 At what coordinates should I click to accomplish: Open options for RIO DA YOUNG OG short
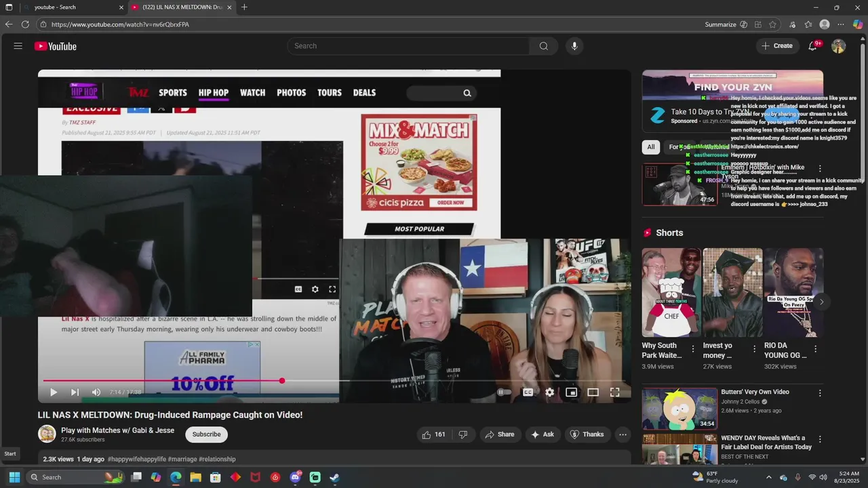point(815,349)
